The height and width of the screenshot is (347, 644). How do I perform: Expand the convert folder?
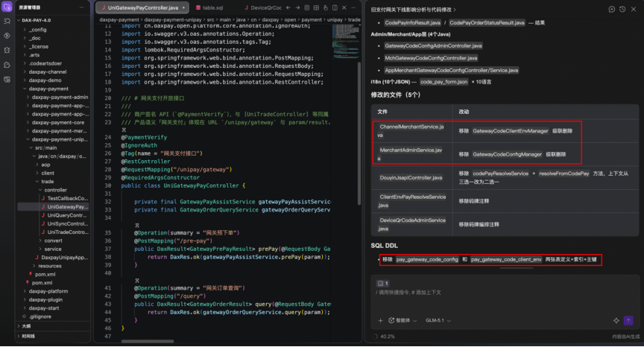point(53,241)
